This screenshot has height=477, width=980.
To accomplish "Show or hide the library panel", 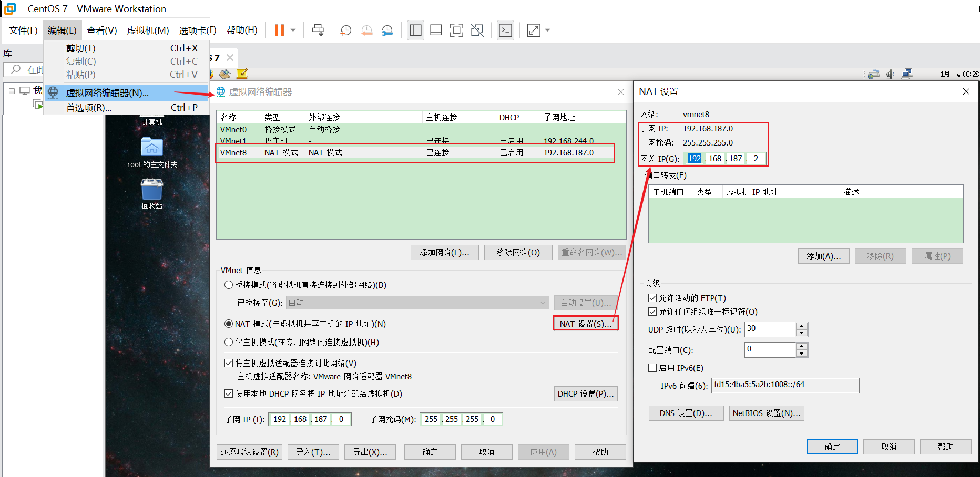I will click(415, 30).
